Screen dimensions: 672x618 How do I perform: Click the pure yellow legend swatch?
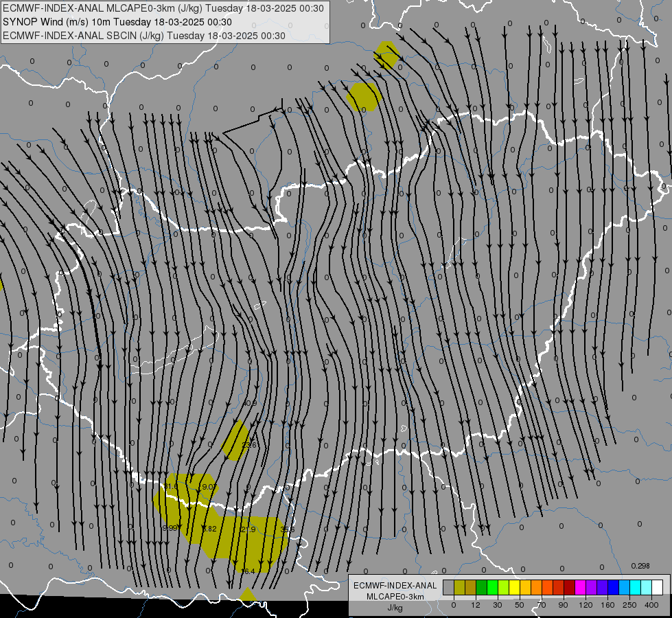[x=515, y=587]
